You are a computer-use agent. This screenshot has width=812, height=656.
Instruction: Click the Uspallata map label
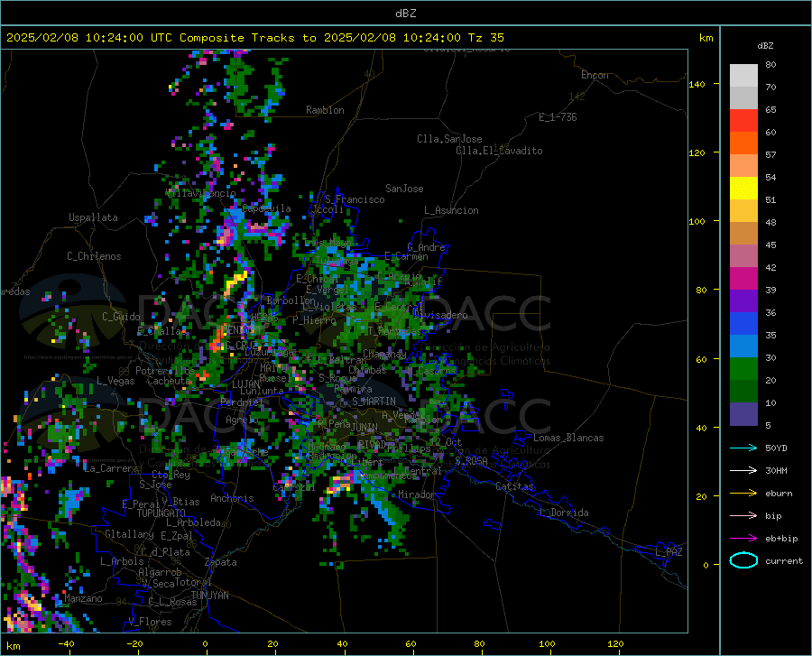93,217
